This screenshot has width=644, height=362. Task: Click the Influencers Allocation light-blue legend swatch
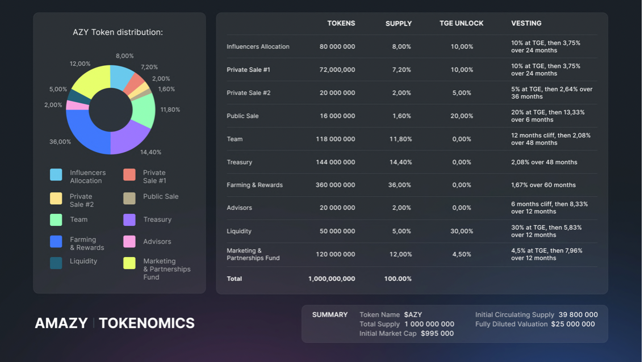[x=56, y=174]
